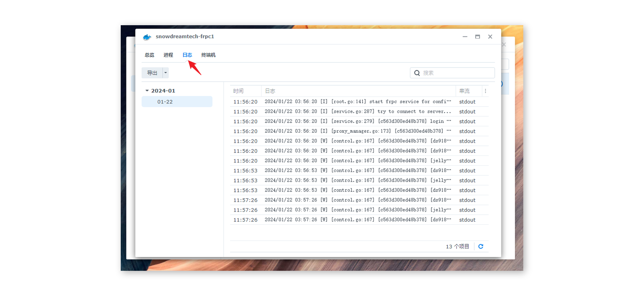The image size is (644, 296).
Task: Open the 总览 overview tab
Action: click(x=149, y=55)
